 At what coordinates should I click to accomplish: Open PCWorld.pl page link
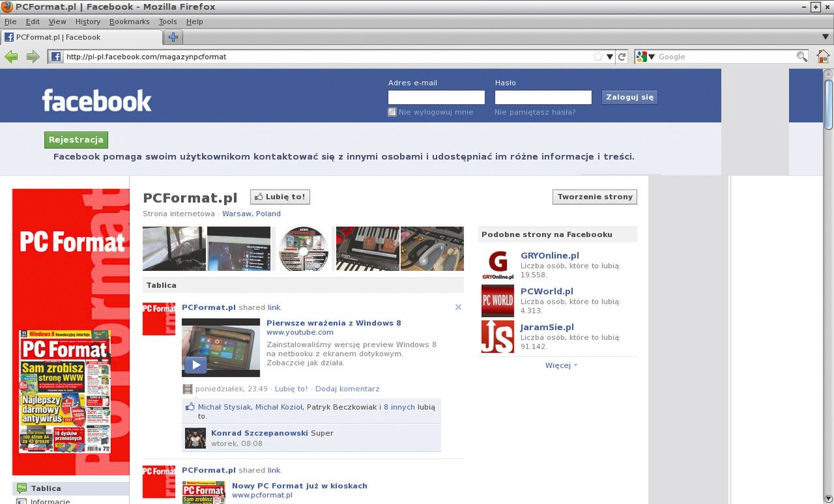(x=547, y=291)
